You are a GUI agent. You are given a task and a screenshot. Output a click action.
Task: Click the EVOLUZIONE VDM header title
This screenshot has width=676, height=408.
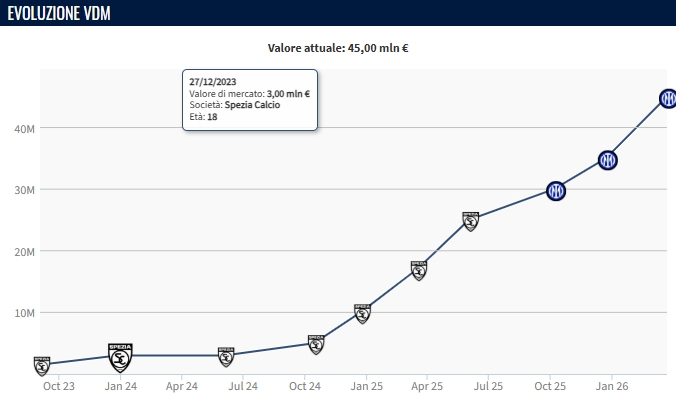coord(59,13)
